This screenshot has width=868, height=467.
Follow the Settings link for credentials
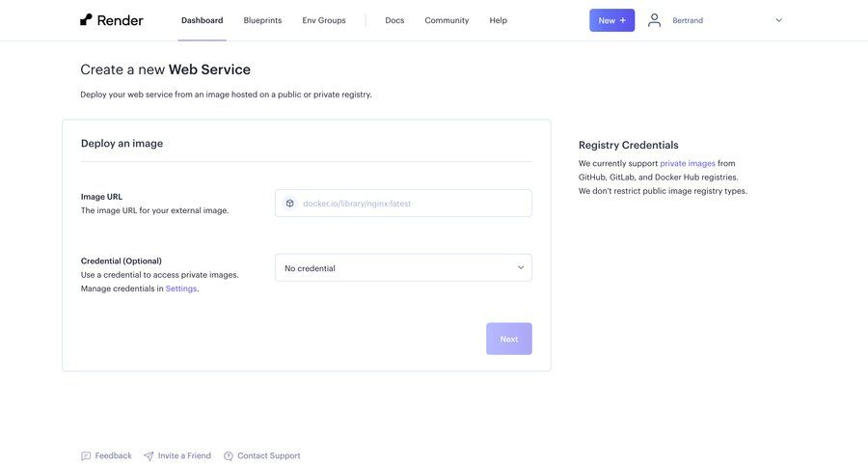[181, 288]
